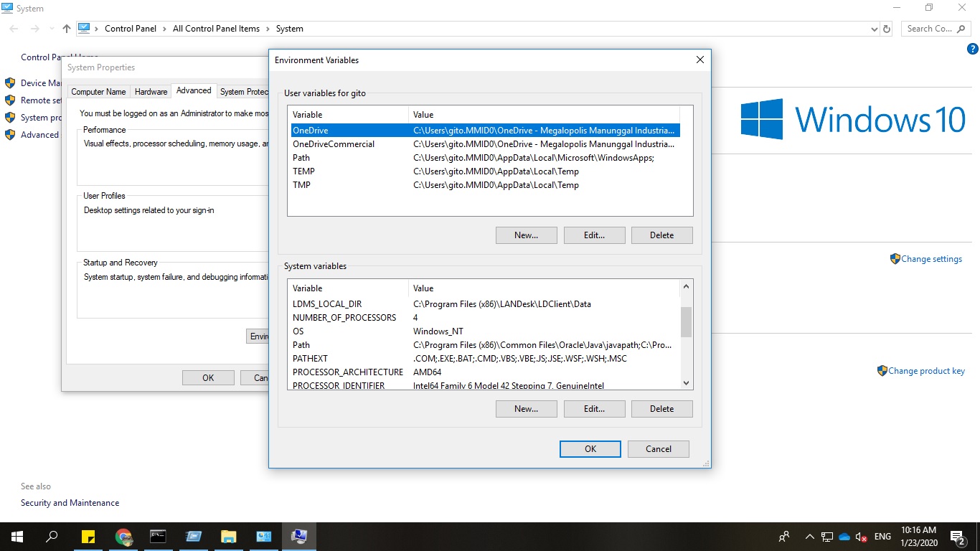
Task: Click the ENG input language indicator
Action: click(x=882, y=537)
